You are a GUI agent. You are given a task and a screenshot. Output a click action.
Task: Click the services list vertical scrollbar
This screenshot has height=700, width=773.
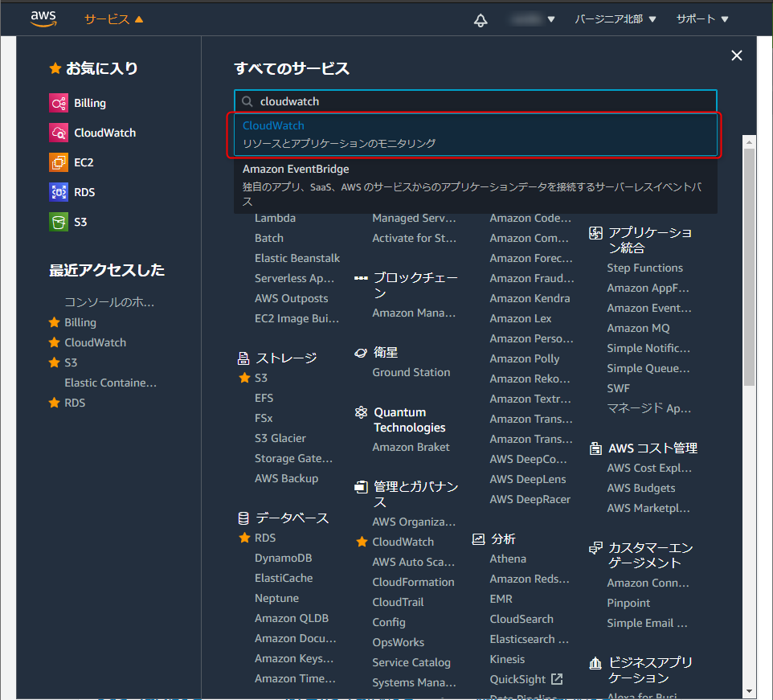point(749,267)
